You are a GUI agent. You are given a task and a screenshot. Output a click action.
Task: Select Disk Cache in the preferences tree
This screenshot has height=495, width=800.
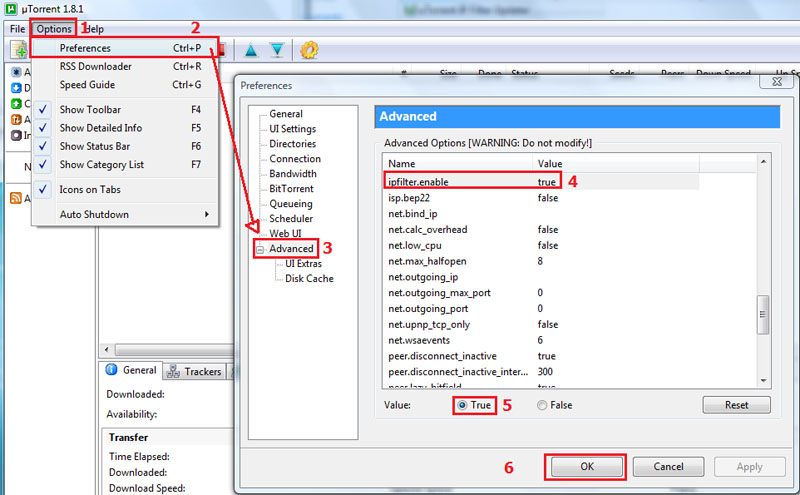309,279
